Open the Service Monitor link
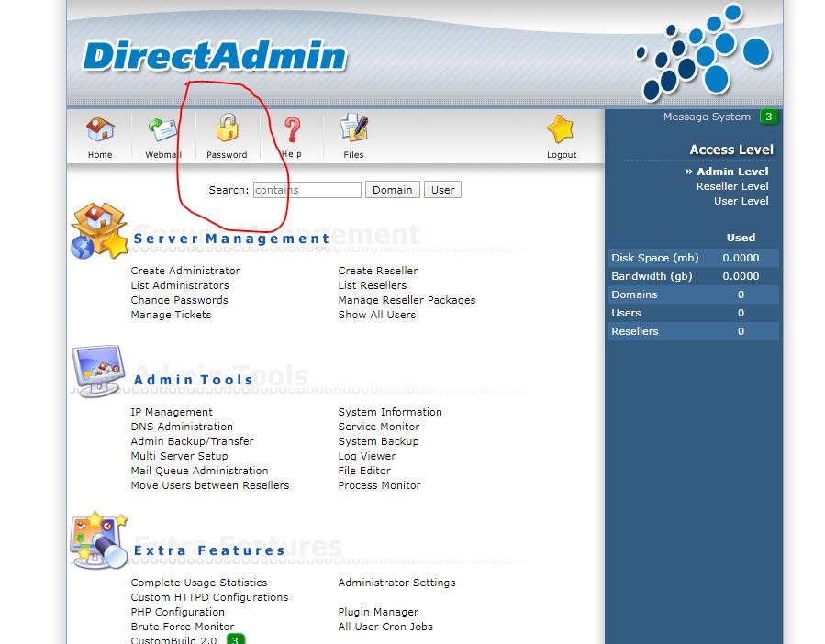The image size is (825, 644). coord(378,427)
